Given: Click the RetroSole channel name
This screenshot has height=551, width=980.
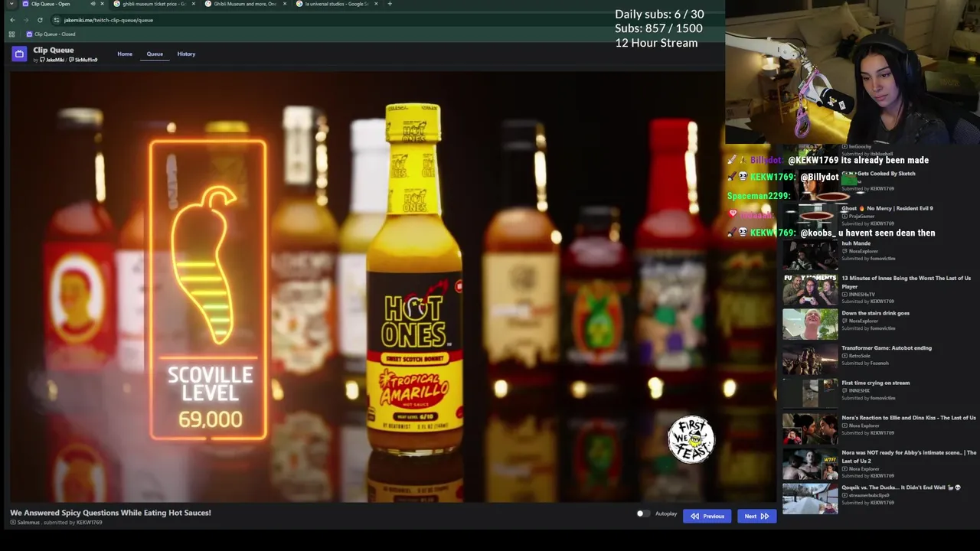Looking at the screenshot, I should [859, 356].
